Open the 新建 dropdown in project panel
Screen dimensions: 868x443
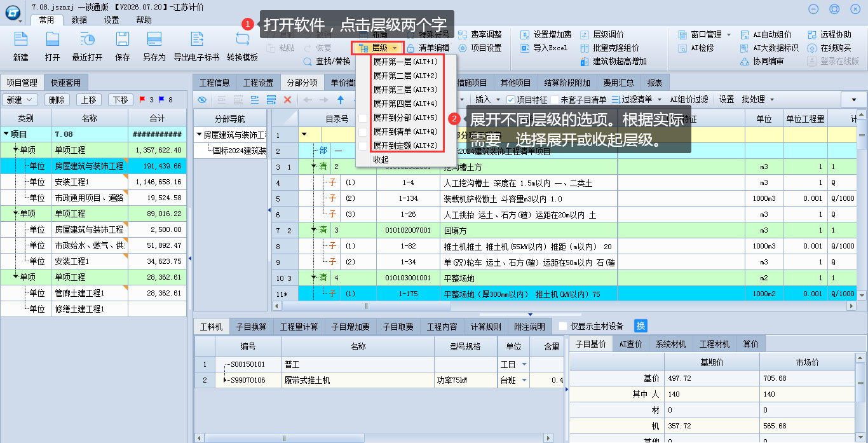pos(20,100)
